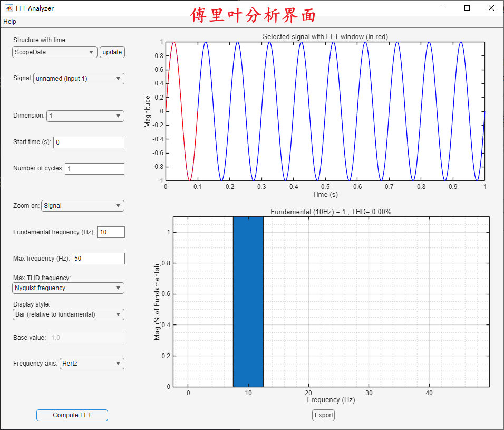Open the Help menu

9,22
